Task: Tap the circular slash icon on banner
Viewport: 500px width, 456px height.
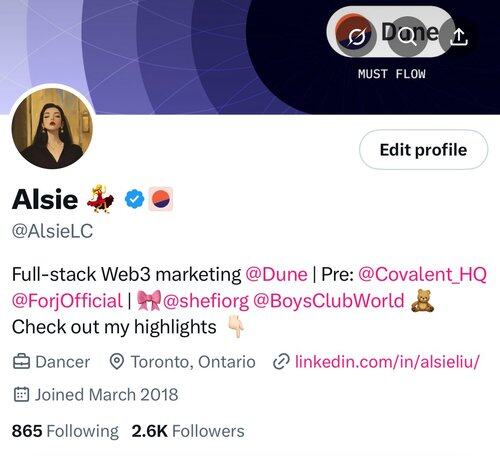Action: (x=357, y=36)
